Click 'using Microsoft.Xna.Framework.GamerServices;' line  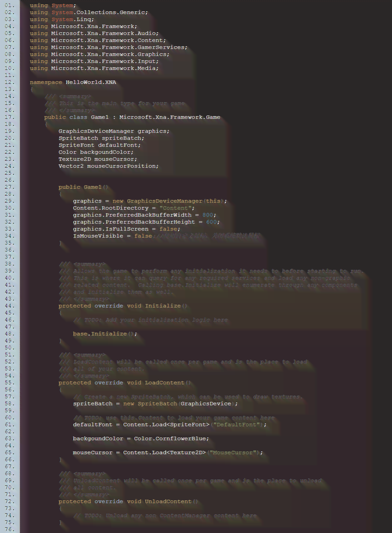(108, 47)
